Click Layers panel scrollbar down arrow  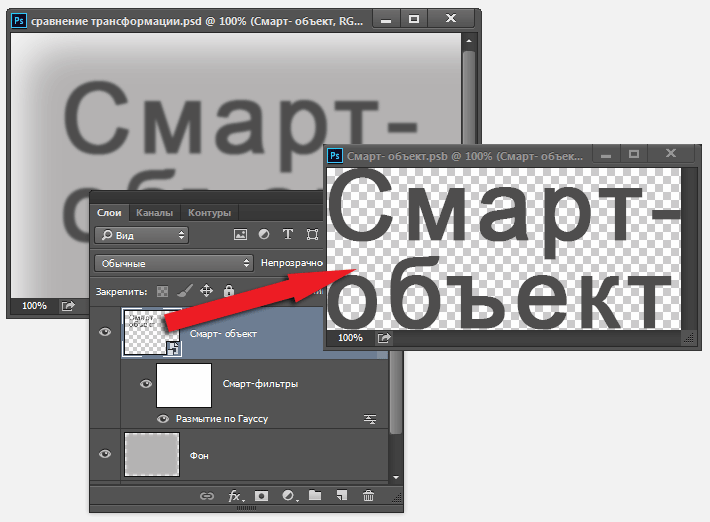click(x=396, y=477)
